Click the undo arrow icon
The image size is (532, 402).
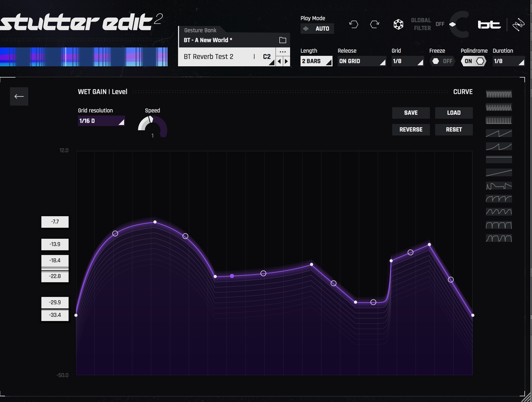pyautogui.click(x=354, y=24)
